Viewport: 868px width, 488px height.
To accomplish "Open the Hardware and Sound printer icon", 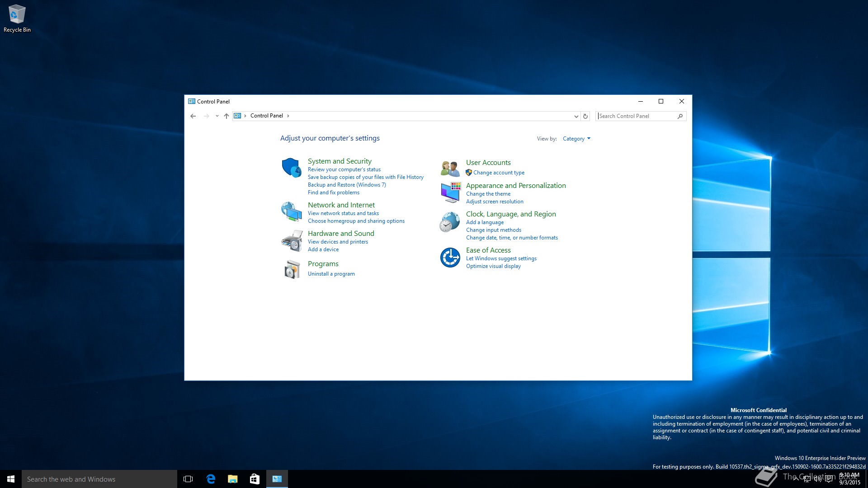I will 292,240.
